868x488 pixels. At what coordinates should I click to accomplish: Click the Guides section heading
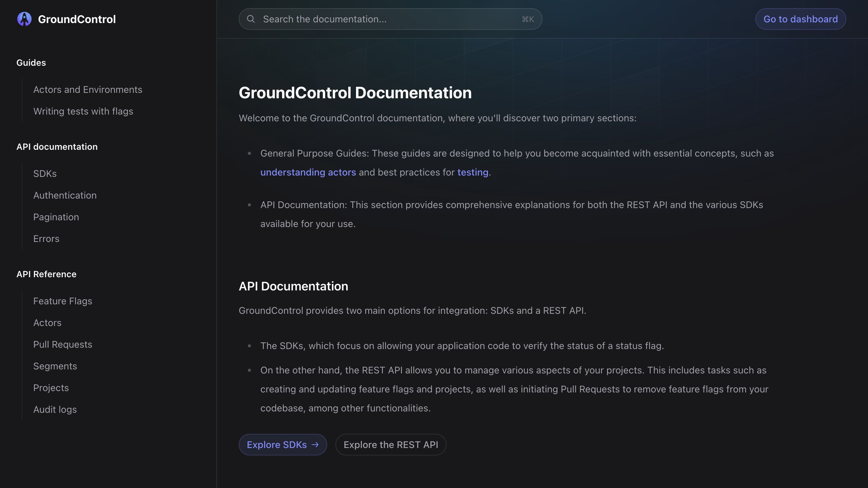31,63
